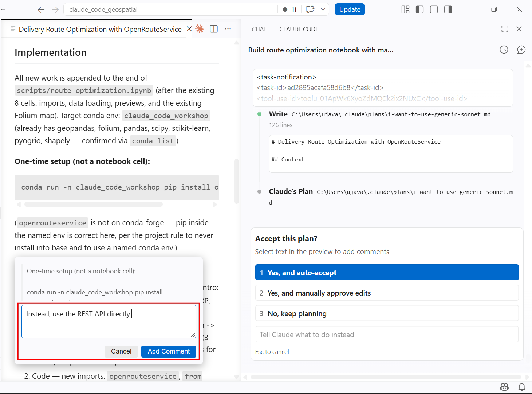Toggle the primary side bar
This screenshot has width=532, height=394.
(419, 9)
